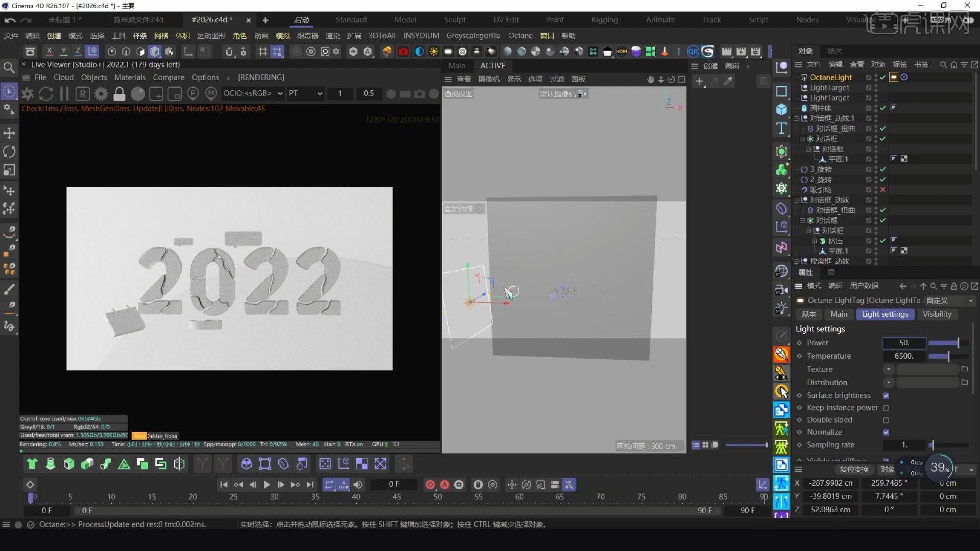980x551 pixels.
Task: Switch to the 基本 tab
Action: pyautogui.click(x=808, y=314)
